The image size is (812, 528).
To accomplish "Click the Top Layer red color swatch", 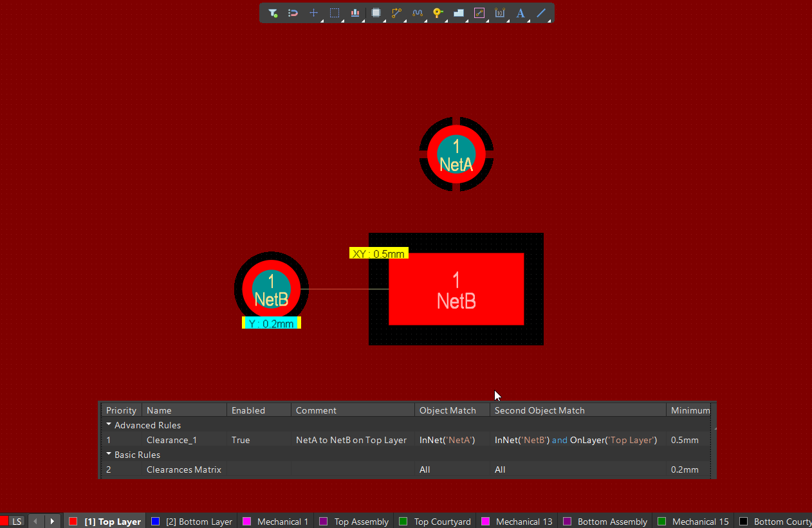I will click(73, 521).
